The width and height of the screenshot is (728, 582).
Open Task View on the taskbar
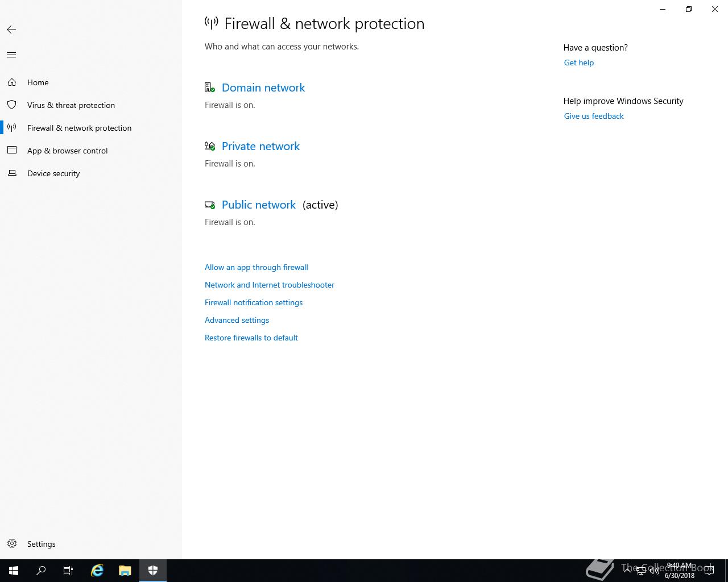[x=68, y=571]
